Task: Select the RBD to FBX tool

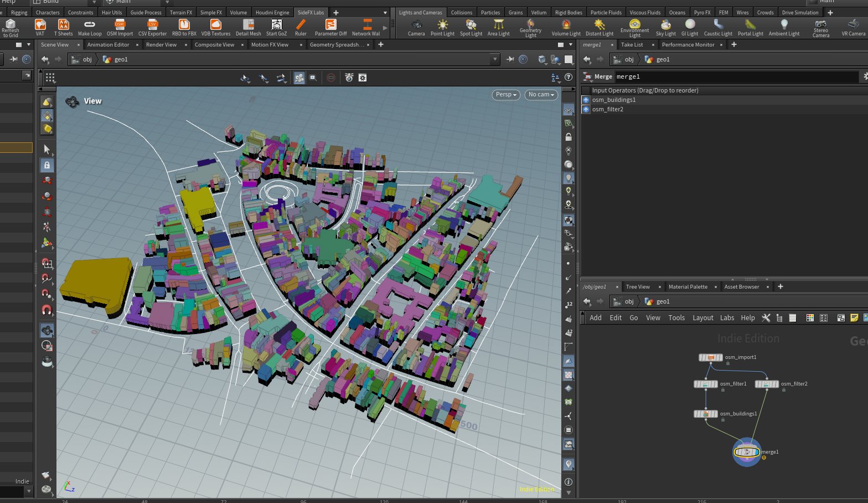Action: pyautogui.click(x=184, y=27)
